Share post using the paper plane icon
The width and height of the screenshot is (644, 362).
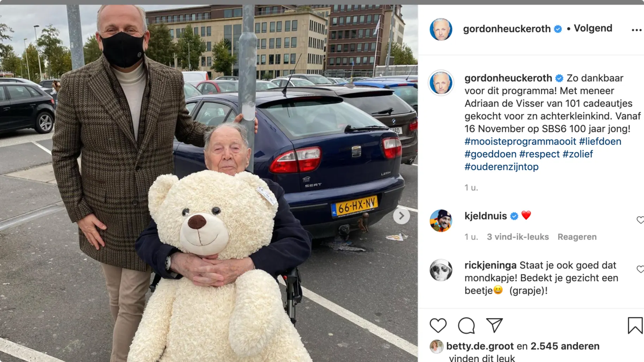pyautogui.click(x=494, y=325)
